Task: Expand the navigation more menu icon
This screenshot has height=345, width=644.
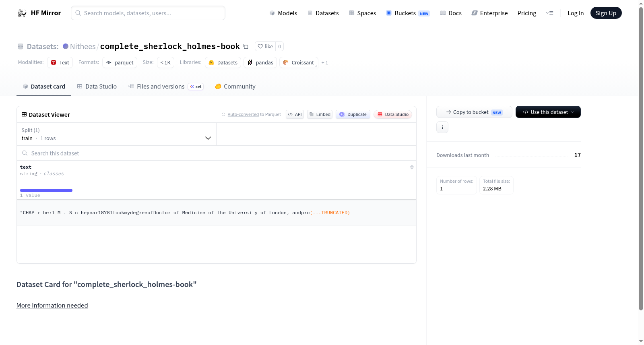Action: (549, 13)
